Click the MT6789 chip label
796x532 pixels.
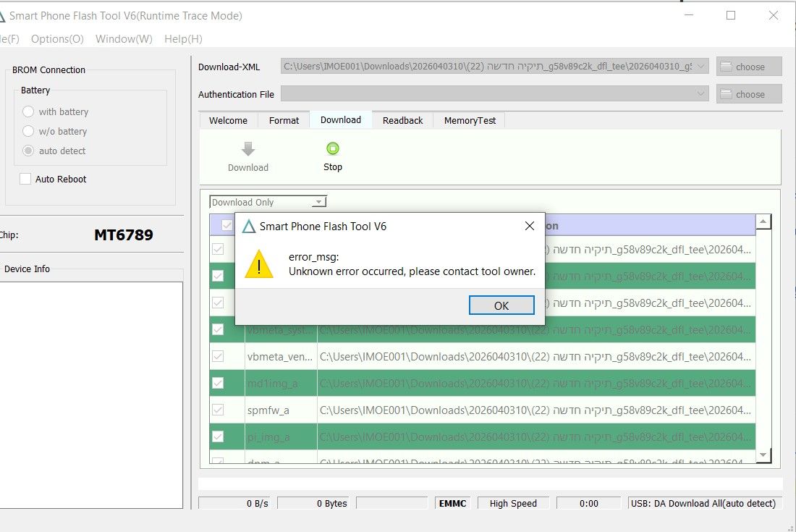(x=123, y=235)
